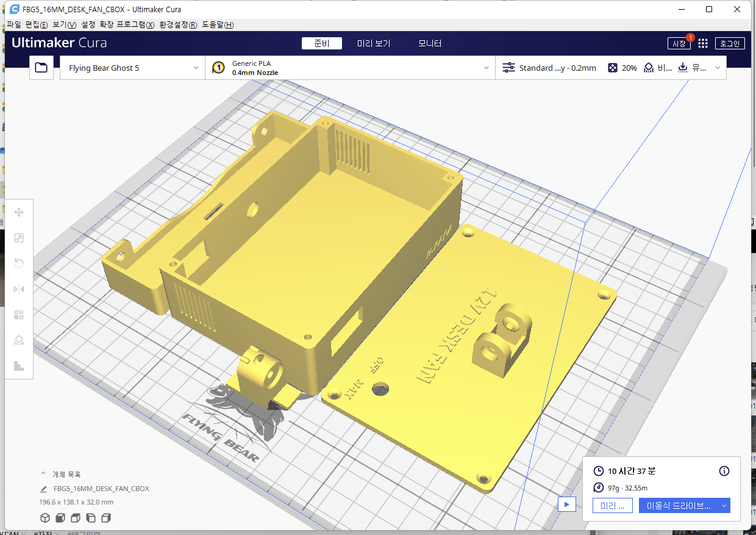Open the Per Model Settings tool
Screen dimensions: 756x535
(19, 315)
